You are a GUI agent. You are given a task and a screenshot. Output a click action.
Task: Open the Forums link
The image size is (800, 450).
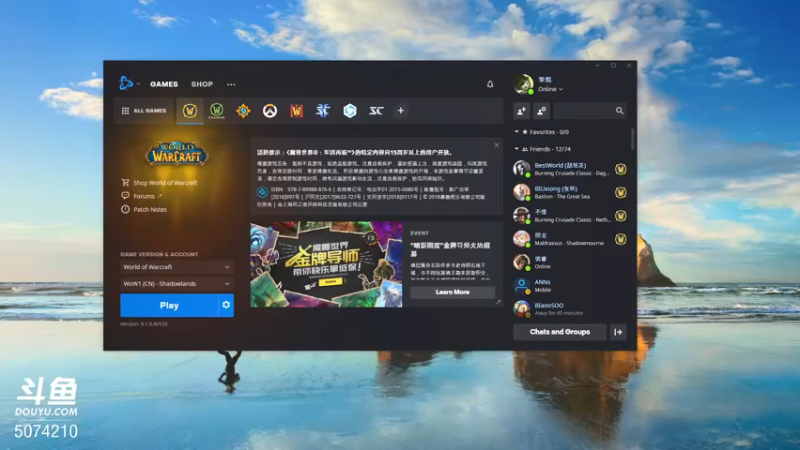(142, 196)
